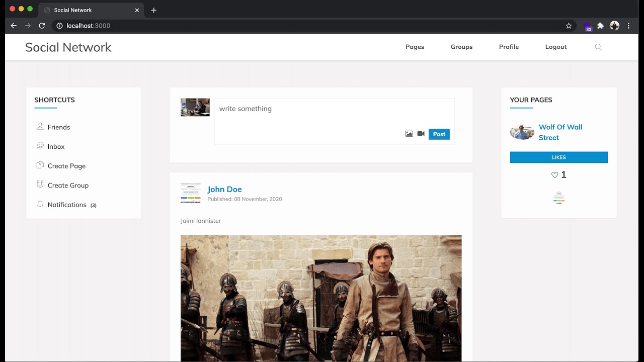Select the Social Network browser tab
The image size is (644, 362).
pyautogui.click(x=91, y=10)
